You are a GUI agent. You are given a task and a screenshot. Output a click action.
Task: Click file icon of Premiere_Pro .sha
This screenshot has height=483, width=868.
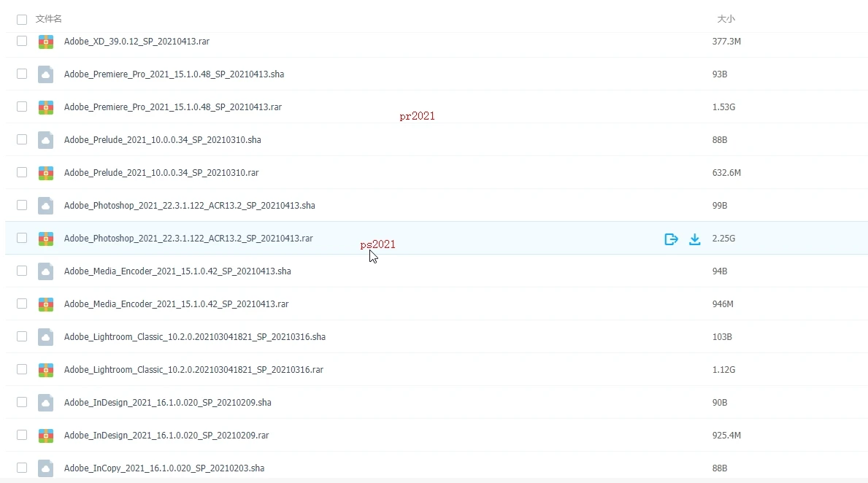click(x=46, y=74)
